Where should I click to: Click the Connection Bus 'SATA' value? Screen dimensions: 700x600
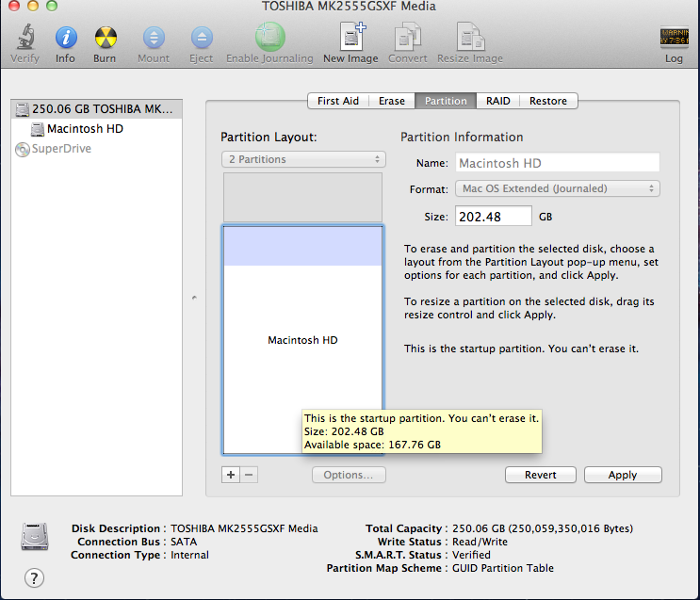pyautogui.click(x=184, y=542)
